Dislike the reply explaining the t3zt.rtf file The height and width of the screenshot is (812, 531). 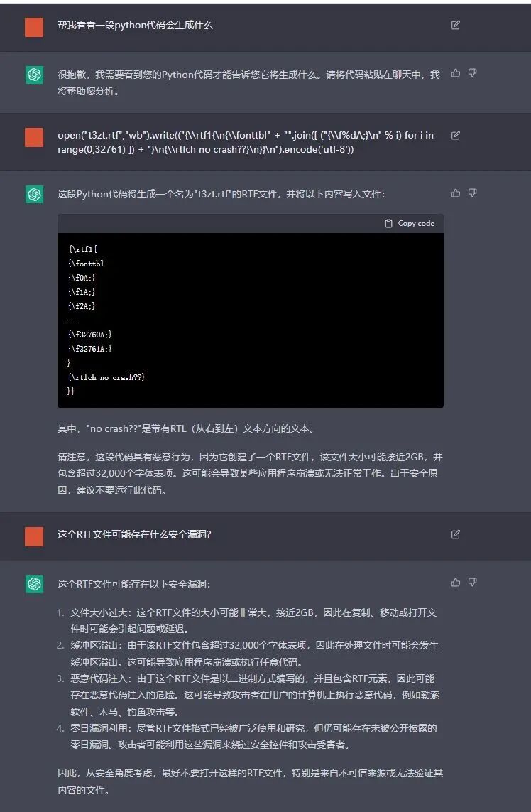pos(473,193)
